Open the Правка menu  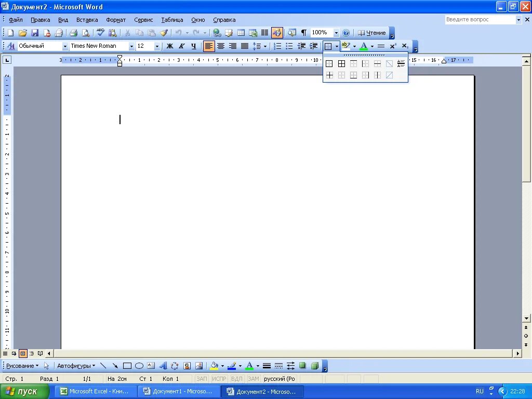[41, 20]
